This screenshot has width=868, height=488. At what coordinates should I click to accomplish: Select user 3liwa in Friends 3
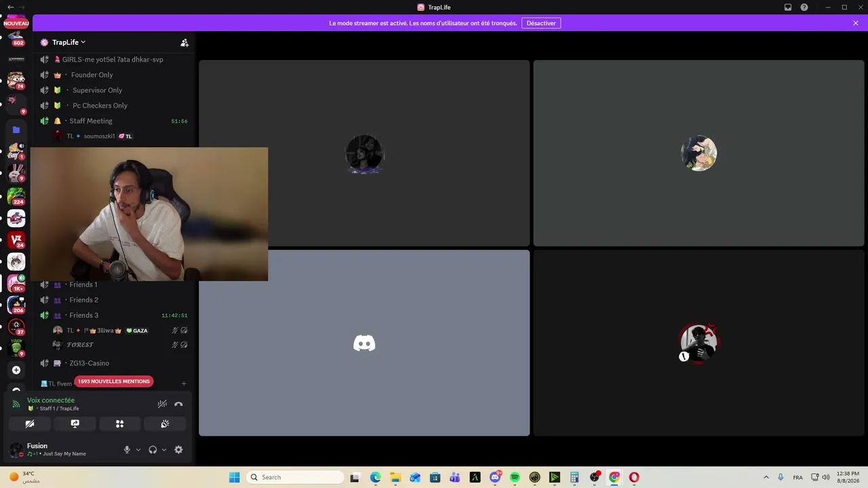coord(119,331)
